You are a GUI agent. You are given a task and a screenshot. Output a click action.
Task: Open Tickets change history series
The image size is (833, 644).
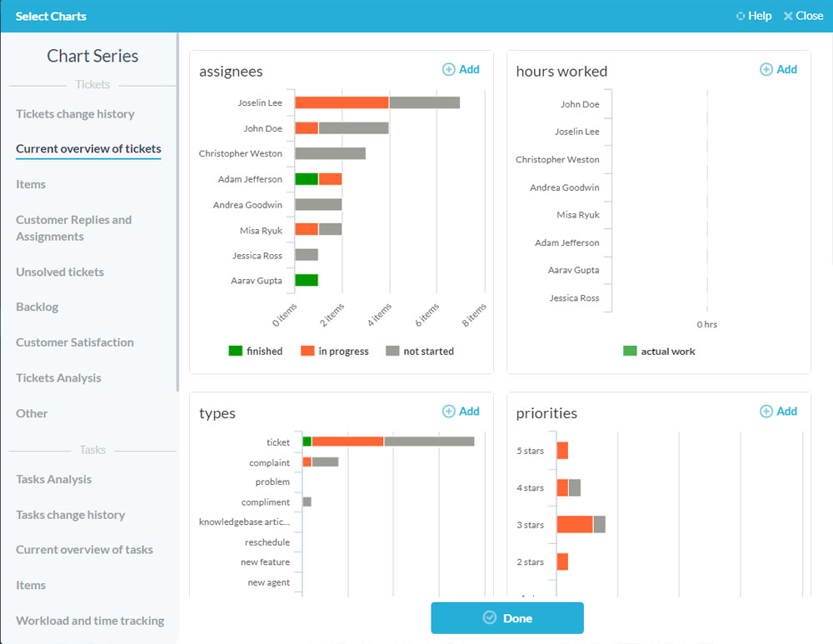pos(75,114)
